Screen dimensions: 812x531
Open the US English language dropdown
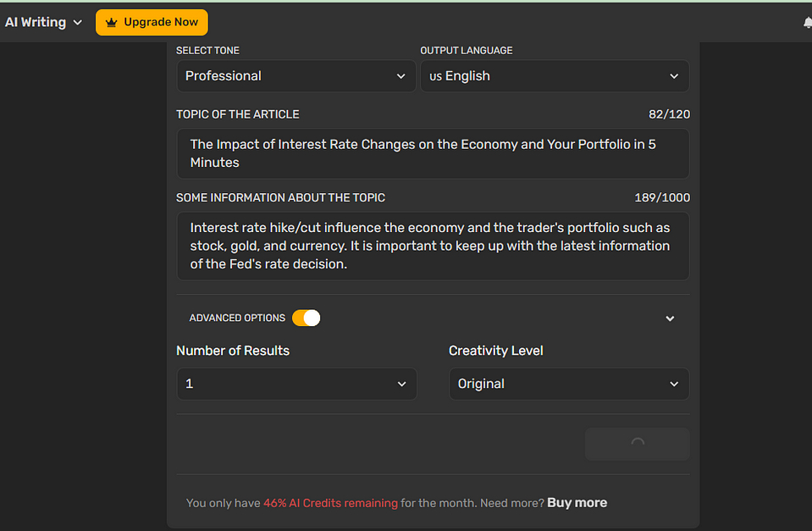(554, 76)
